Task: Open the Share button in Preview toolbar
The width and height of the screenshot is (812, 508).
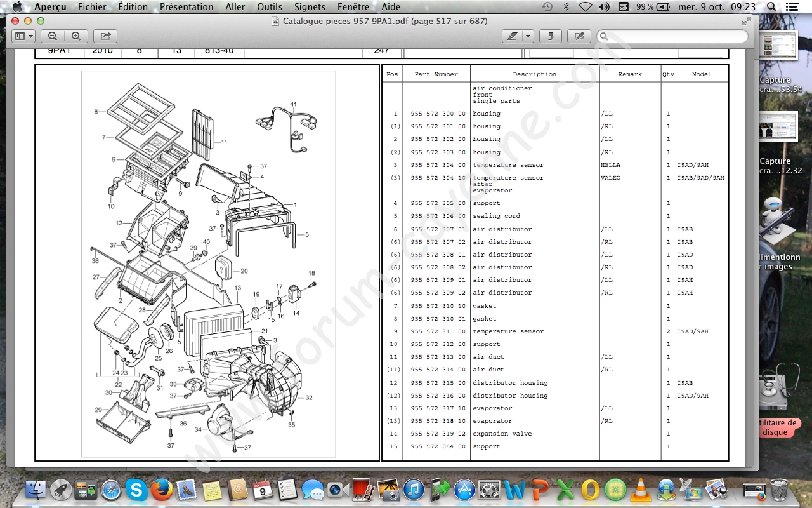Action: [x=105, y=36]
